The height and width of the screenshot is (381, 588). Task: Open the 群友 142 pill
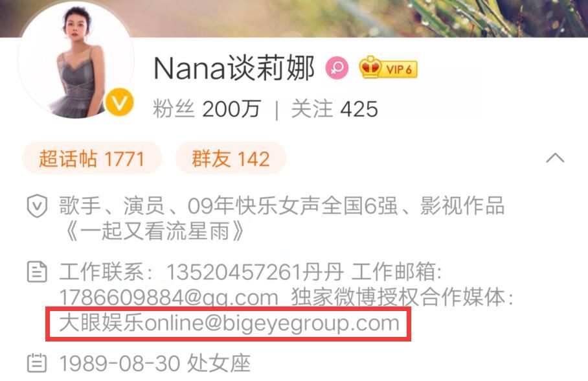[x=231, y=158]
